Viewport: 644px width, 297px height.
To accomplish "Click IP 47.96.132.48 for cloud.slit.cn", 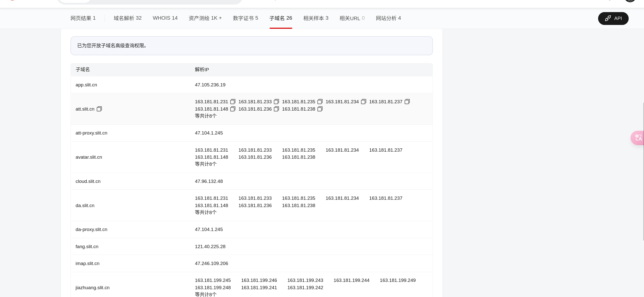I will coord(209,181).
